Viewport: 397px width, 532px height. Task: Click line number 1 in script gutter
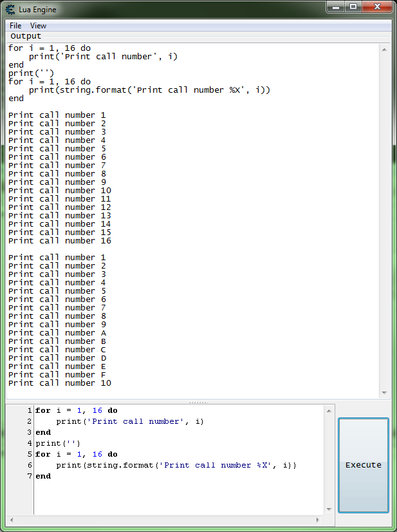(x=30, y=410)
